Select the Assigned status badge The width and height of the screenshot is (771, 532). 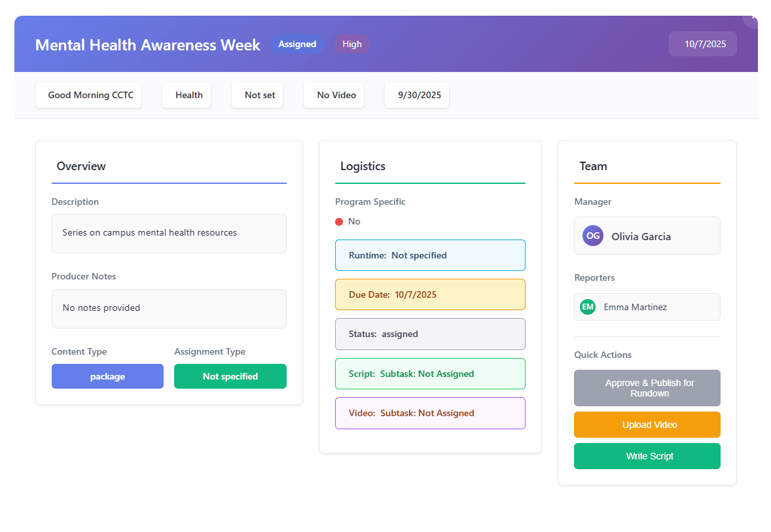pyautogui.click(x=297, y=44)
